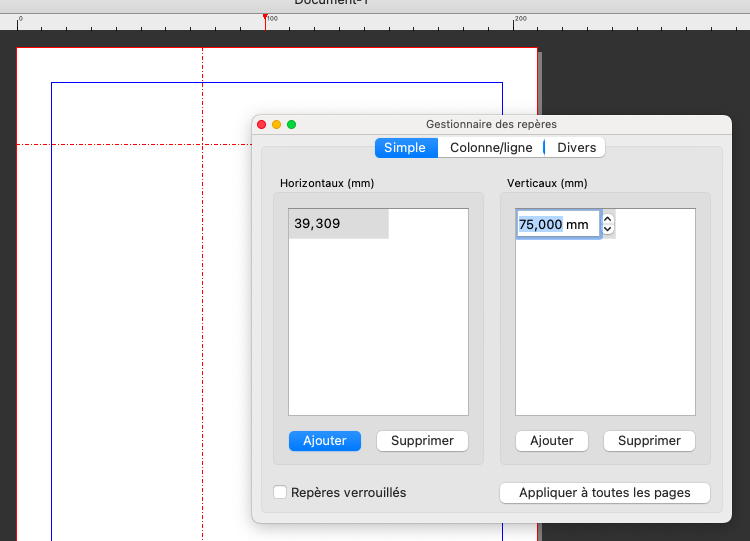Image resolution: width=750 pixels, height=541 pixels.
Task: Enable the Repères verrouillés checkbox
Action: pyautogui.click(x=281, y=493)
